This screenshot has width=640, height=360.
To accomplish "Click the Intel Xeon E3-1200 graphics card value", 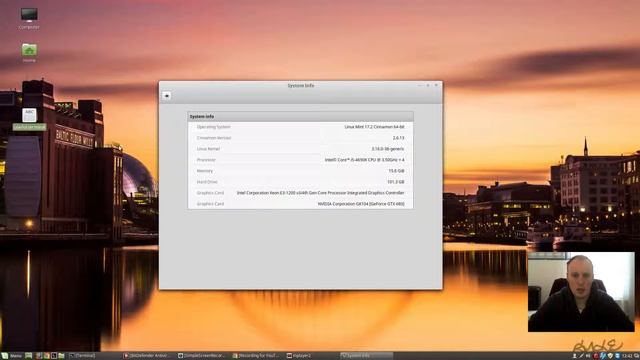I will point(320,193).
